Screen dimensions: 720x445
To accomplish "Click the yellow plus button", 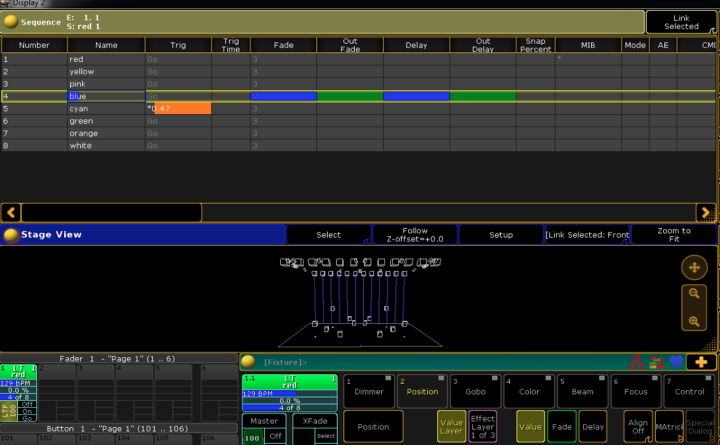I will click(x=701, y=362).
